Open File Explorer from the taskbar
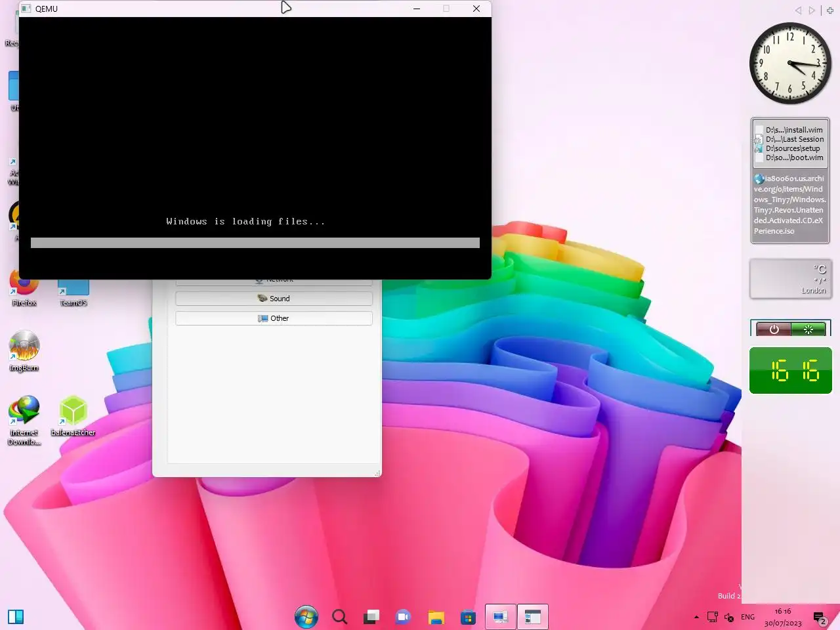The image size is (840, 630). pyautogui.click(x=436, y=617)
